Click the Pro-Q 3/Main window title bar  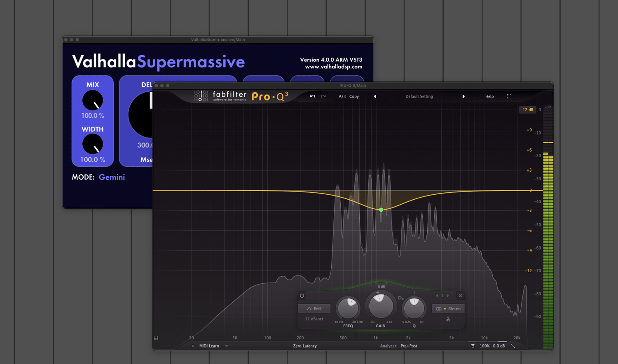(353, 85)
